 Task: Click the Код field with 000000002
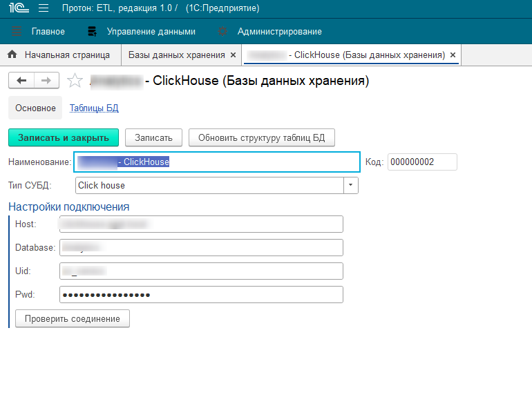pyautogui.click(x=422, y=162)
